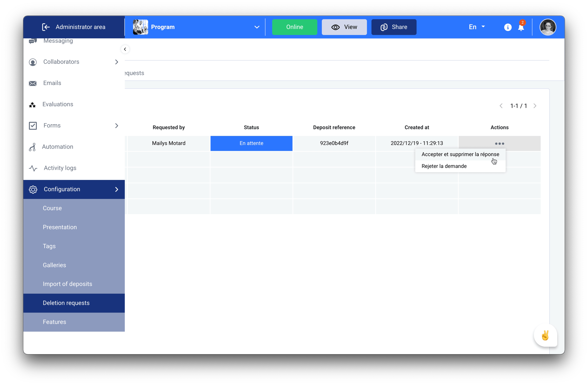Open the En language dropdown

click(477, 27)
